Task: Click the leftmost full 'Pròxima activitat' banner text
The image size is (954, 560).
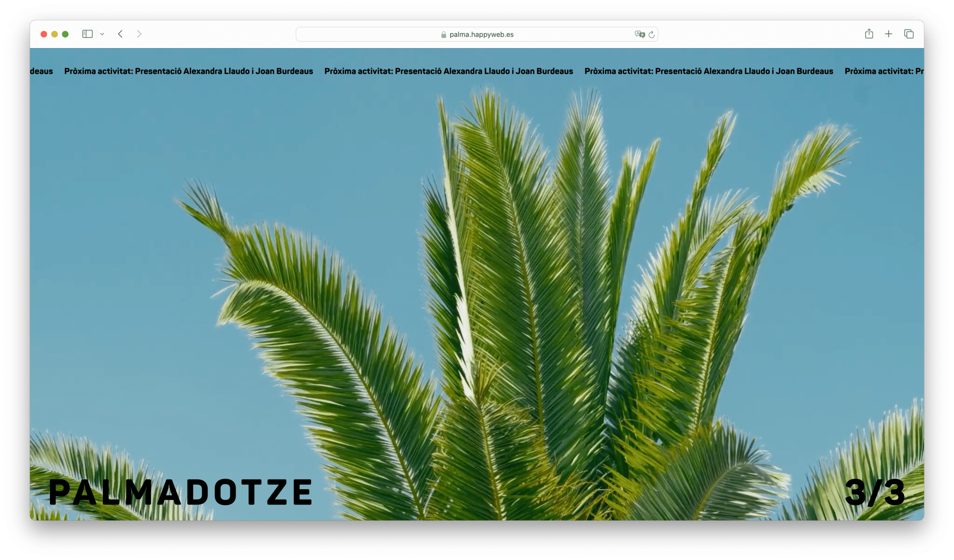Action: [189, 71]
